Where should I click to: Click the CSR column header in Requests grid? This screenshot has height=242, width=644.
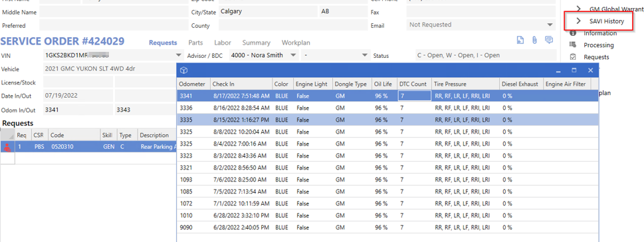tap(40, 135)
